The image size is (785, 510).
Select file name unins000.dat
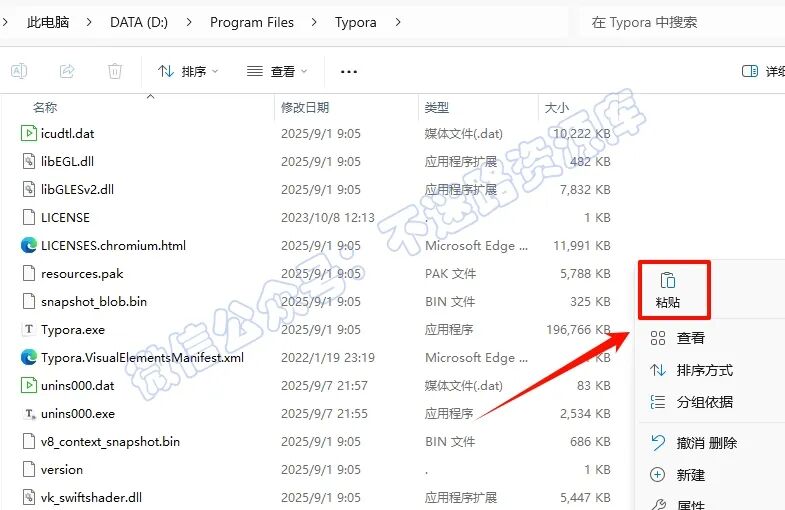(78, 386)
